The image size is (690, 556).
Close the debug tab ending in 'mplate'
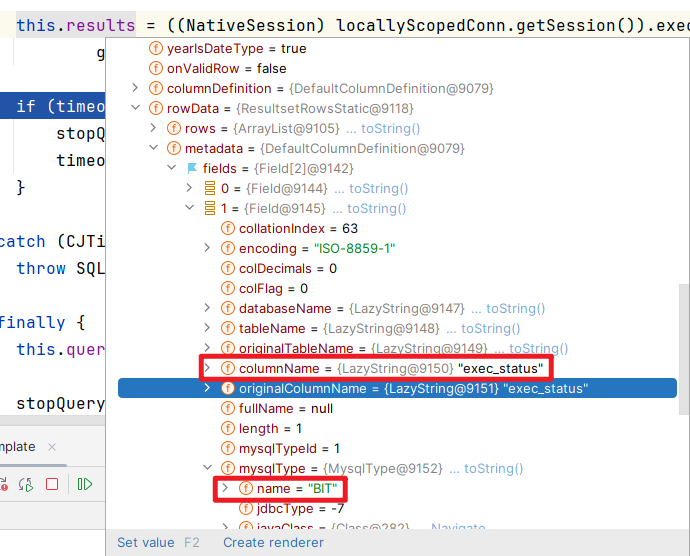(52, 447)
